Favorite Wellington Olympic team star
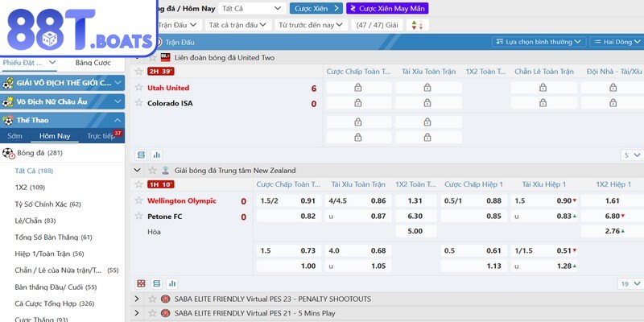 pyautogui.click(x=138, y=200)
